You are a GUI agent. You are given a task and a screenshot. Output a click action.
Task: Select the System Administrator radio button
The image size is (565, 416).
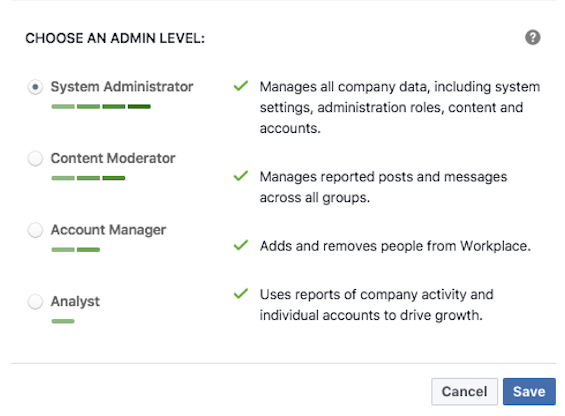point(35,87)
